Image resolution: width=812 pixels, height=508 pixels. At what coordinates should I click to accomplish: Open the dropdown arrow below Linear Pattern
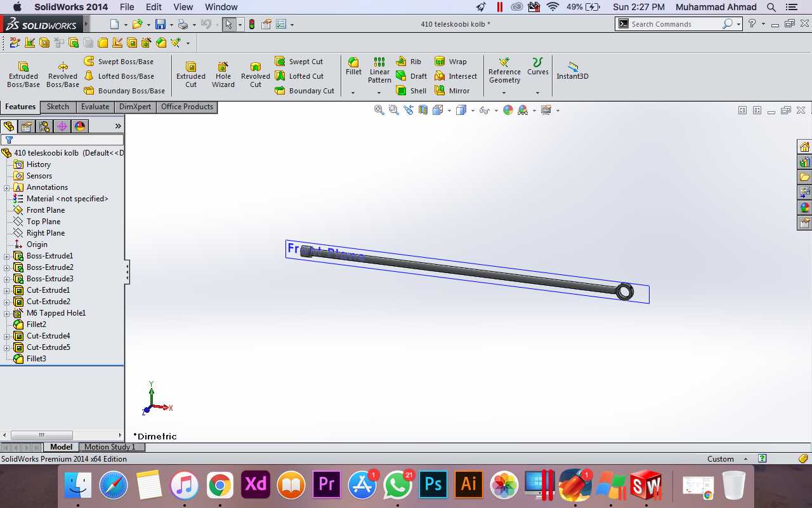coord(379,93)
